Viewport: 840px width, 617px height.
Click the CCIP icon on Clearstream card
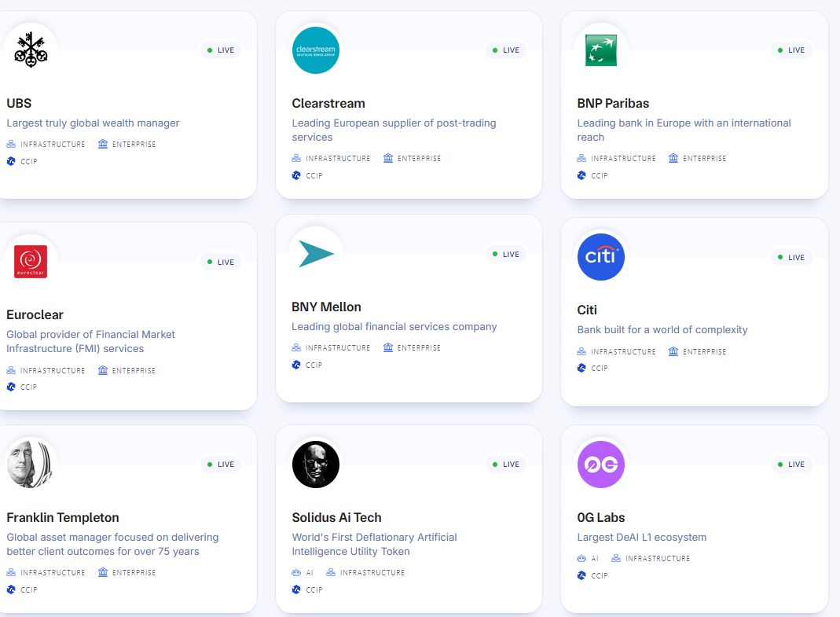pos(296,175)
